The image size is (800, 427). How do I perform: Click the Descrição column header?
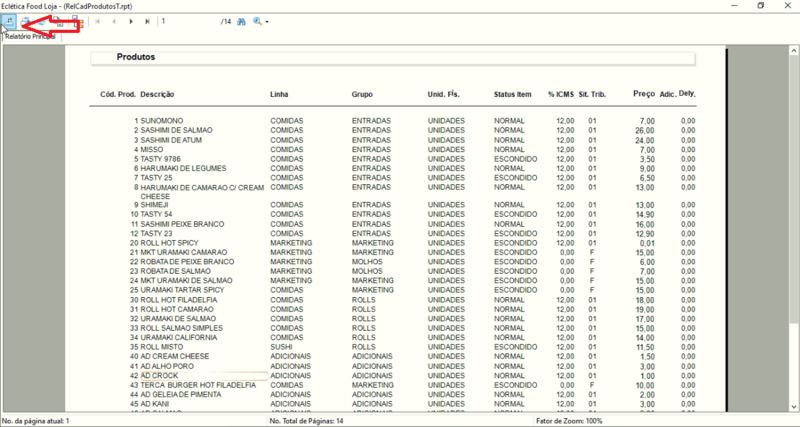tap(157, 94)
